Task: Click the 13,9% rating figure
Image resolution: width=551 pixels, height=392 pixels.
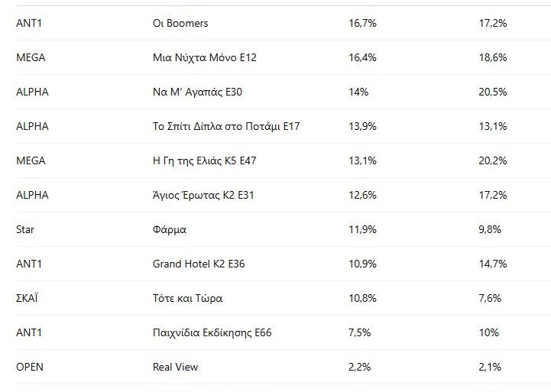Action: [x=362, y=126]
